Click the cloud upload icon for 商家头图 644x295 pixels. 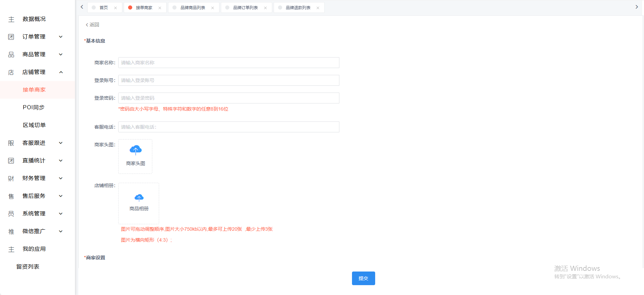point(136,150)
